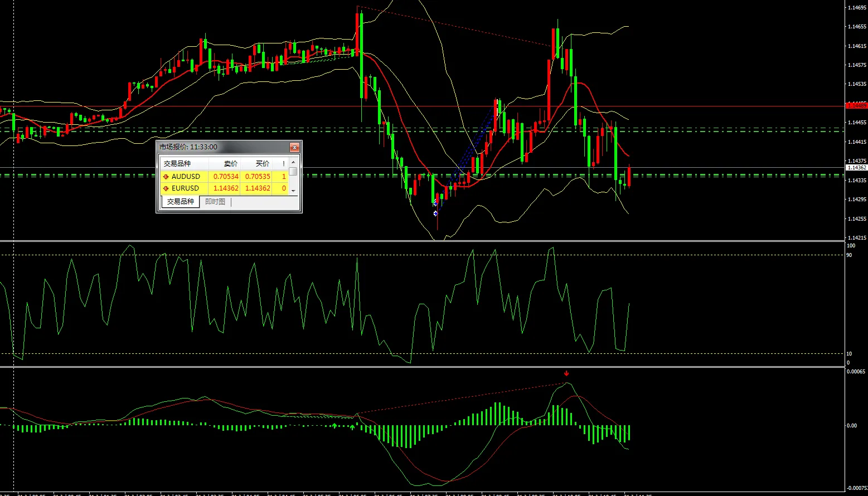Click the 1.14695 price axis label
868x496 pixels.
pos(857,7)
